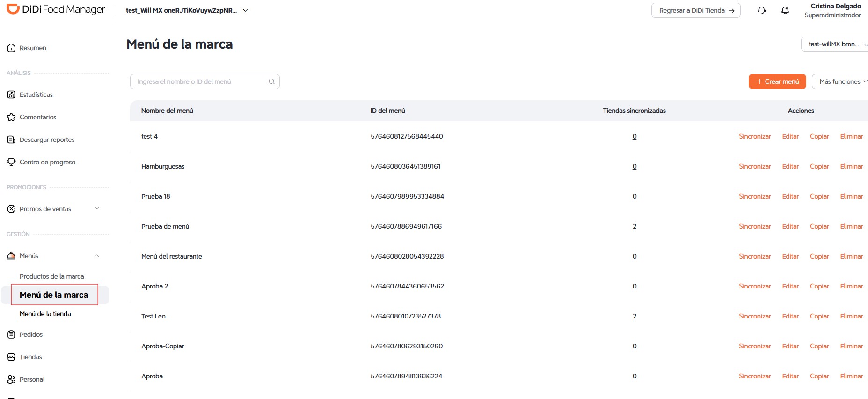The image size is (868, 399).
Task: Click the headset support icon
Action: 762,10
